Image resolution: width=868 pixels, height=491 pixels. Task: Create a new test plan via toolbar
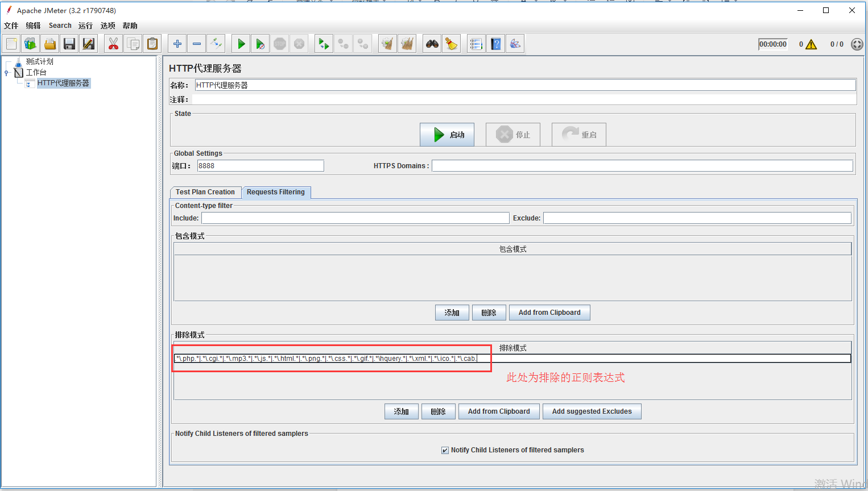pos(11,44)
